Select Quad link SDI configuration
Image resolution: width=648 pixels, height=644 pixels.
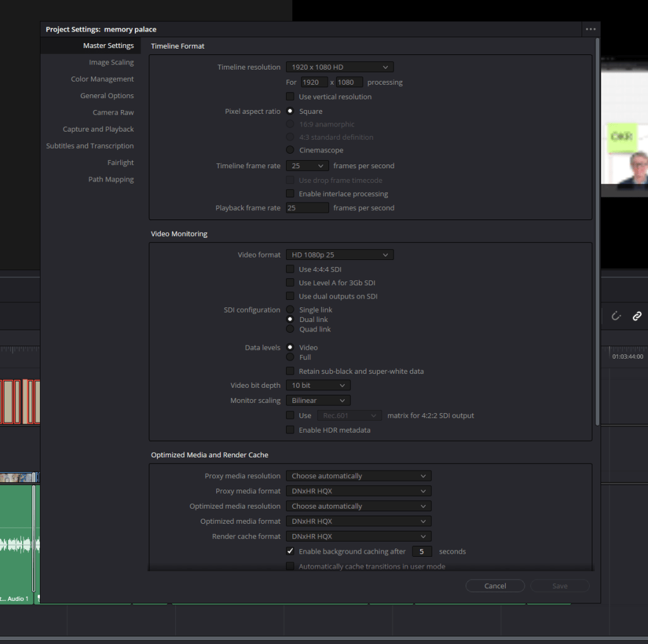(290, 329)
